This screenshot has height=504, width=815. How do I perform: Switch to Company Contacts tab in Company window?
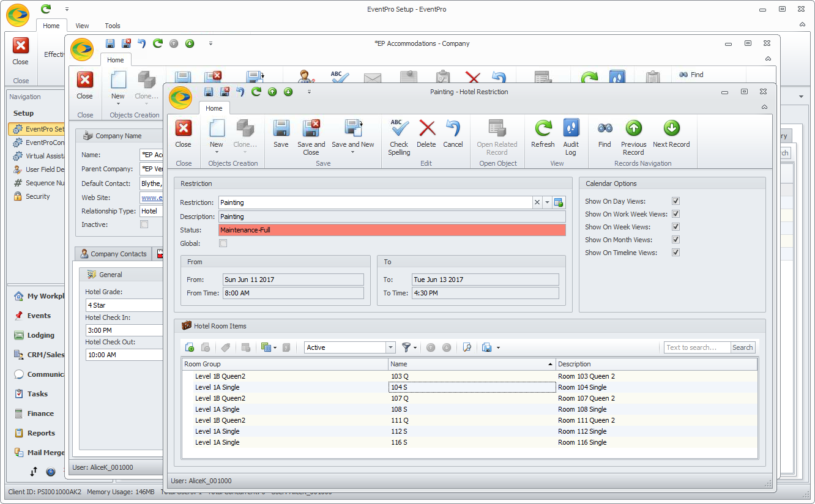[113, 254]
